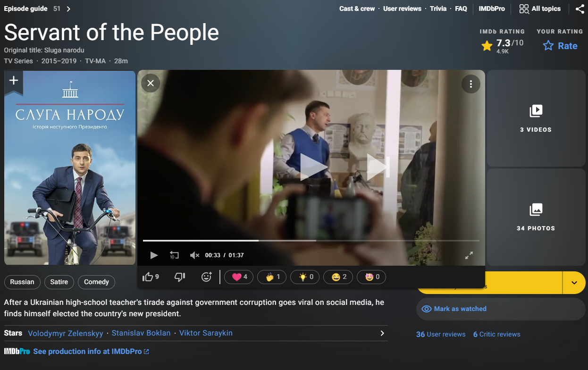
Task: Click the 2015–2019 release years link
Action: tap(59, 61)
